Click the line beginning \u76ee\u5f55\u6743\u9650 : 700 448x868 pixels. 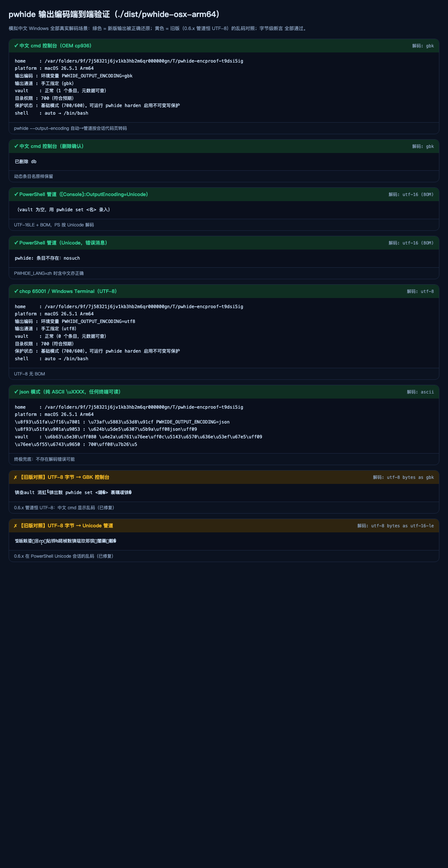click(x=76, y=444)
